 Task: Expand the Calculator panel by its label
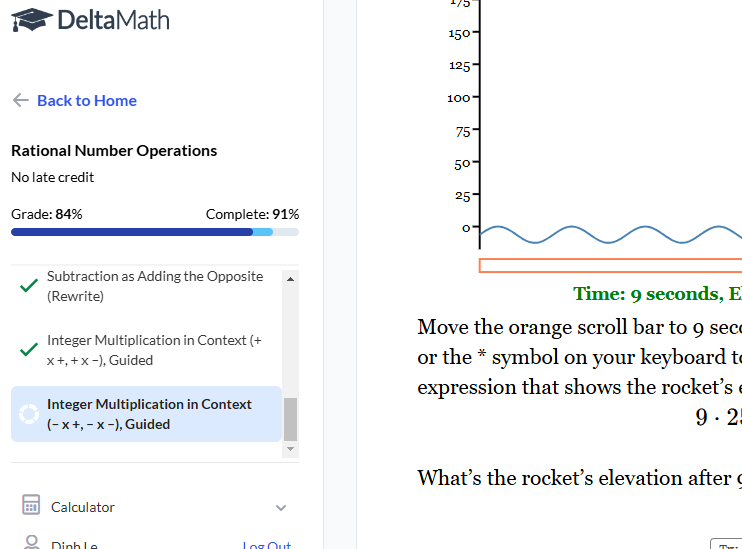click(83, 507)
